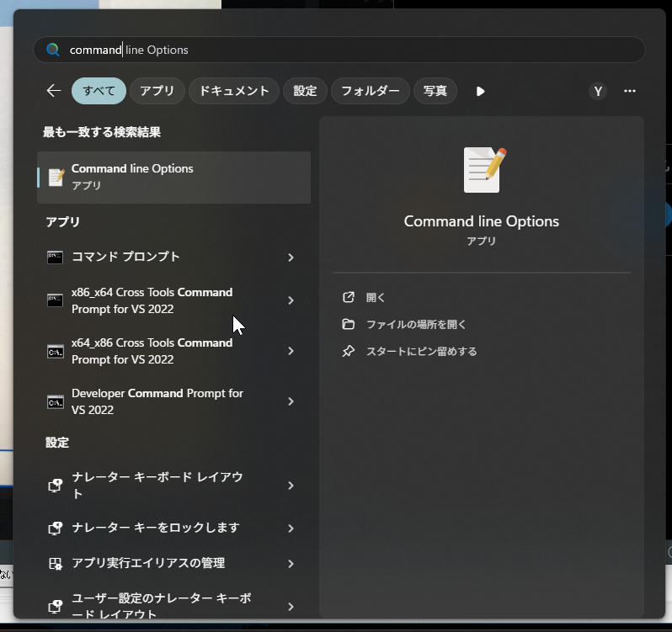
Task: Expand コマンド プロンプト result chevron
Action: 291,258
